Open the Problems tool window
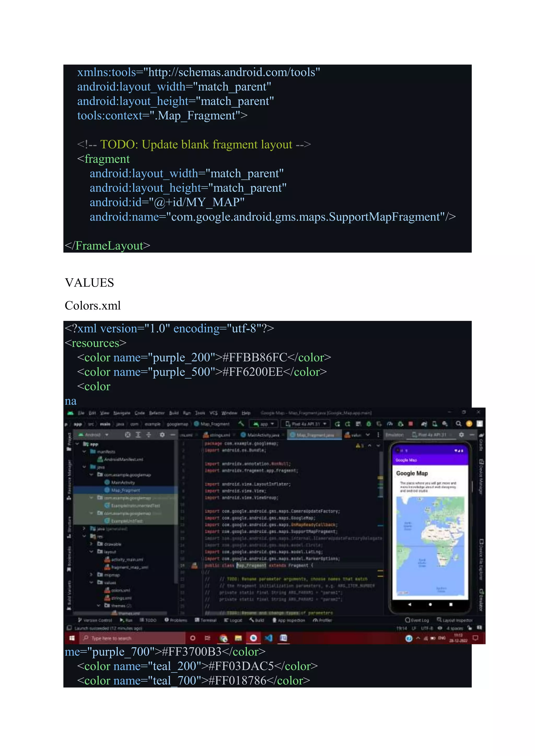This screenshot has width=535, height=756. (x=176, y=620)
